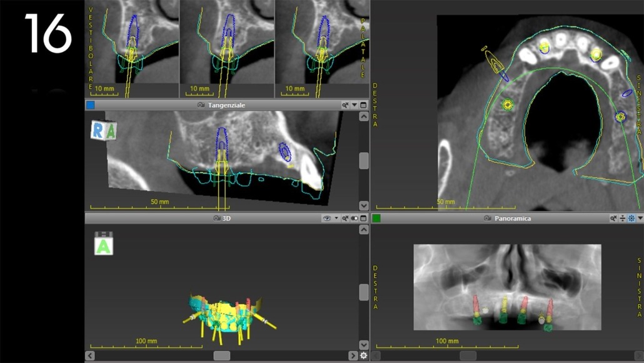Screen dimensions: 644x363
Task: Open the Panoramica panel dropdown arrow
Action: [x=640, y=218]
